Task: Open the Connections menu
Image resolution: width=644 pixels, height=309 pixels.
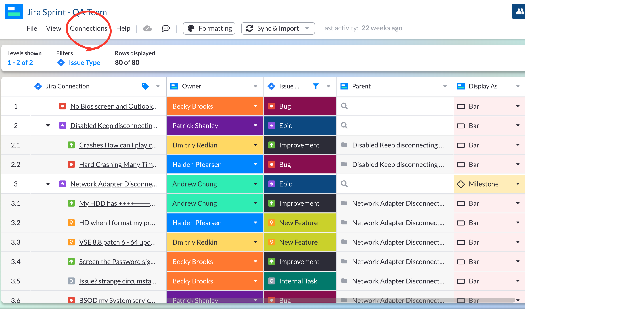Action: click(89, 28)
